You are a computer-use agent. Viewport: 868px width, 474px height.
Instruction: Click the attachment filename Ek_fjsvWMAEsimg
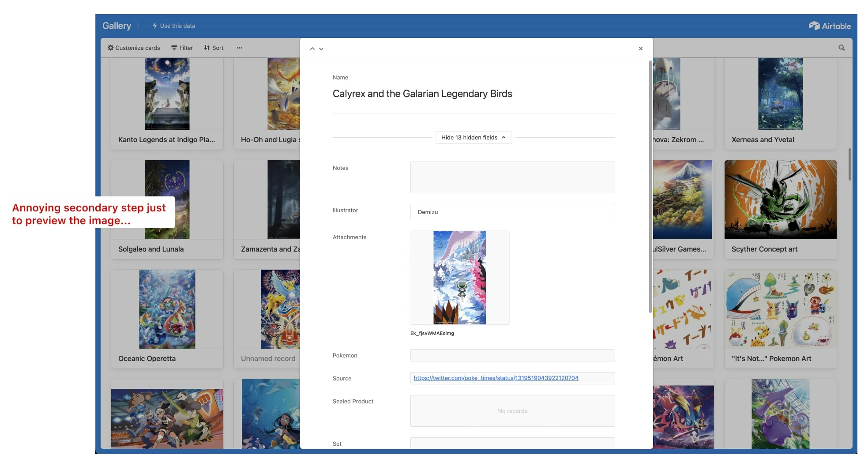(432, 333)
